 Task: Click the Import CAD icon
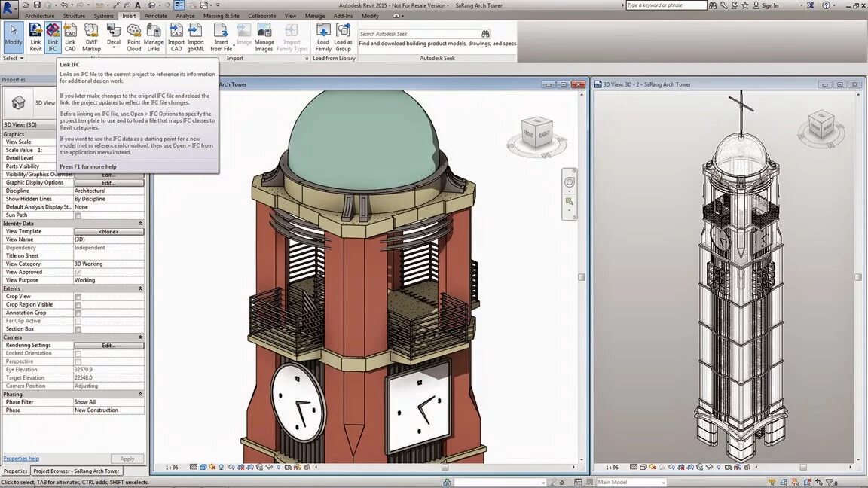176,37
